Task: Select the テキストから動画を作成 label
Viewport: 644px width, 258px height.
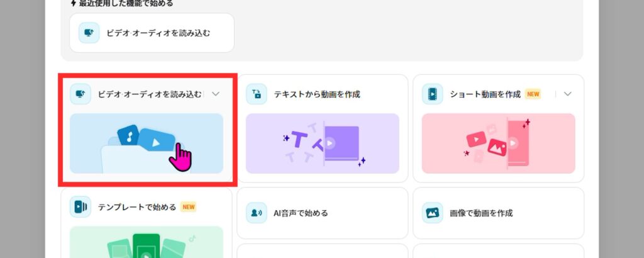Action: 316,94
